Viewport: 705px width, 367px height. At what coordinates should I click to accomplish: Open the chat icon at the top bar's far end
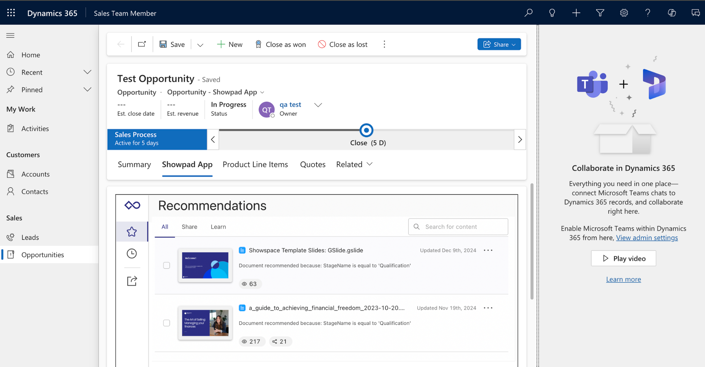click(696, 13)
